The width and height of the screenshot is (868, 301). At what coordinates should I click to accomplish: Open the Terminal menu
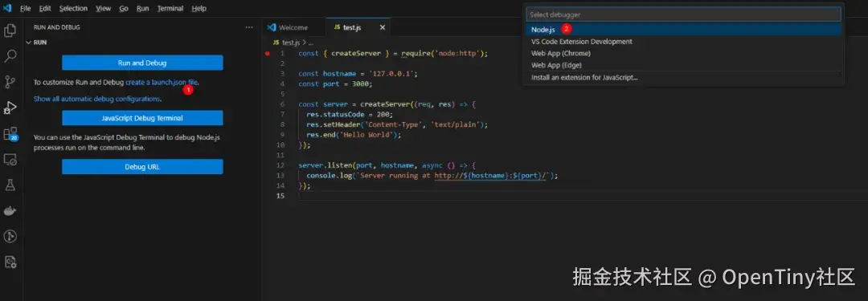[170, 8]
